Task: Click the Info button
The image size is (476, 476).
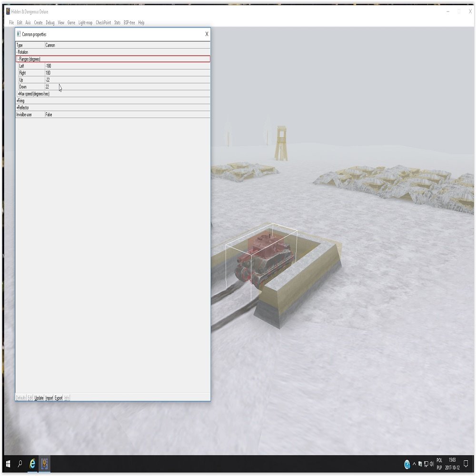Action: pos(67,397)
